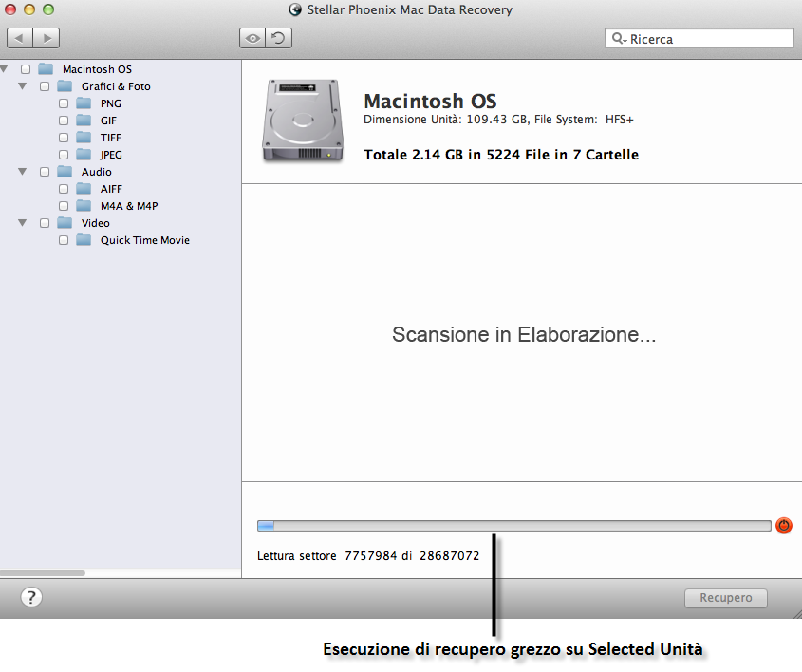The height and width of the screenshot is (672, 802).
Task: Click the Macintosh OS drive title heading
Action: pyautogui.click(x=430, y=102)
